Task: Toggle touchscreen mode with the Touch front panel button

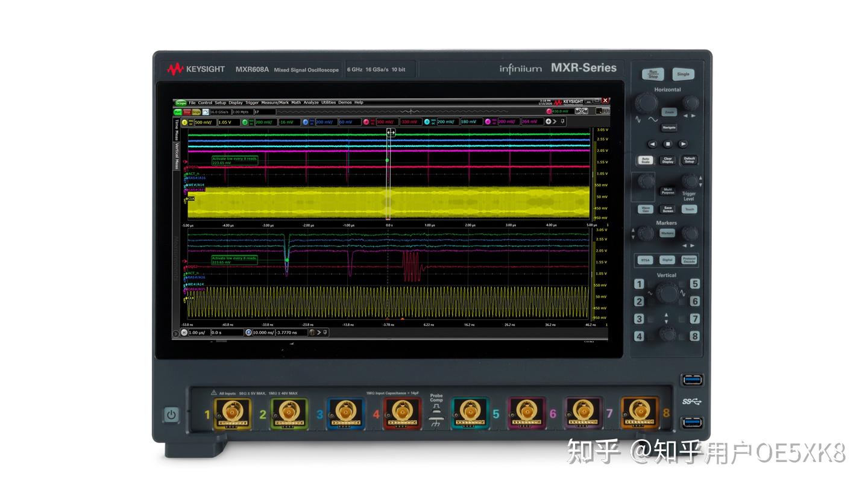Action: [689, 209]
